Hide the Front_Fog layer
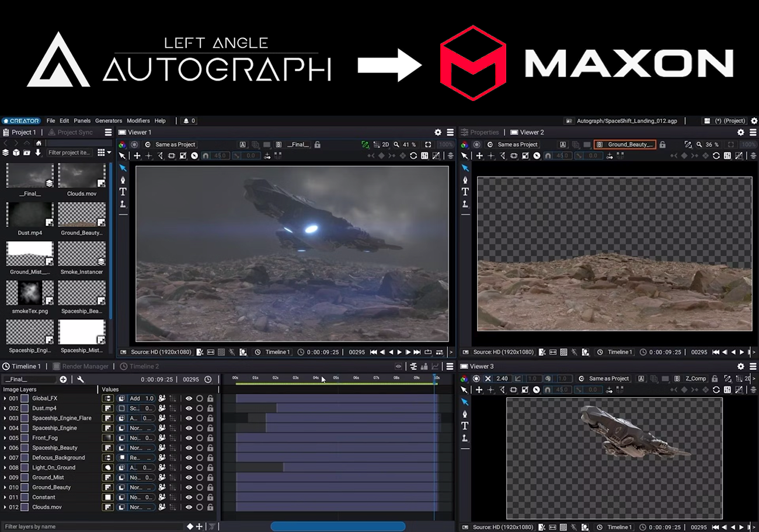Screen dimensions: 759x532 (189, 438)
